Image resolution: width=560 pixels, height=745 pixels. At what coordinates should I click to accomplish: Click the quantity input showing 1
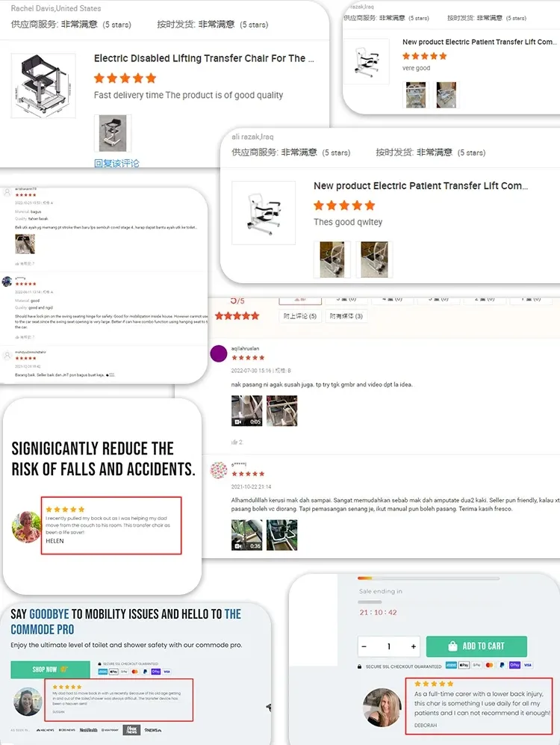389,646
